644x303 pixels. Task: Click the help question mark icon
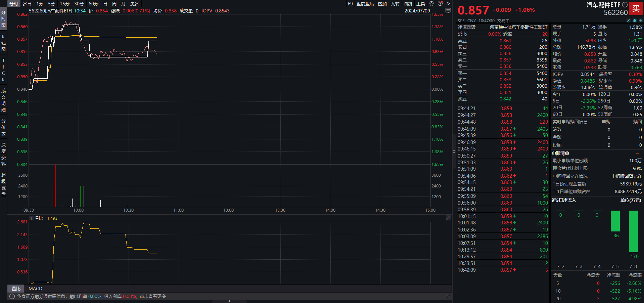pos(440,4)
